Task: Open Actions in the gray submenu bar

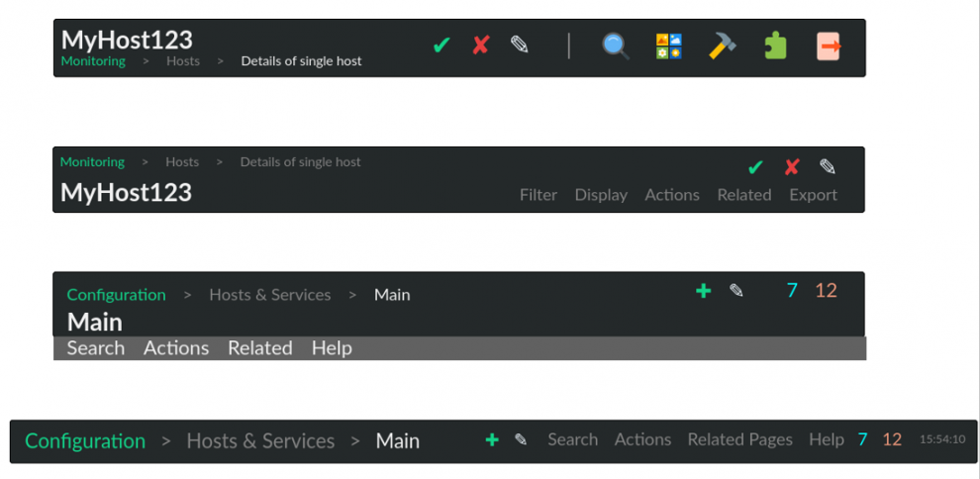Action: tap(176, 348)
